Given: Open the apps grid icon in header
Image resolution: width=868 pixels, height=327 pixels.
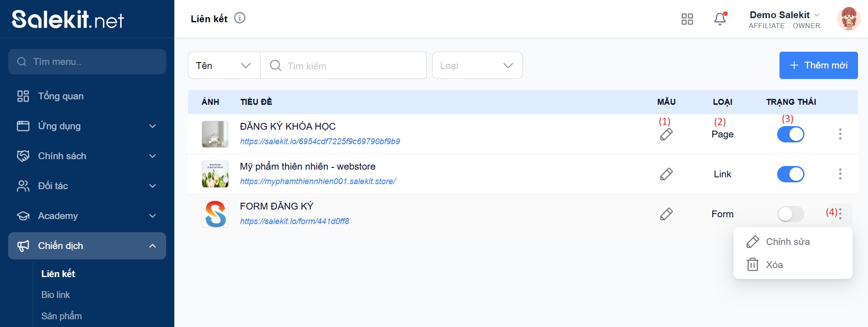Looking at the screenshot, I should click(687, 19).
